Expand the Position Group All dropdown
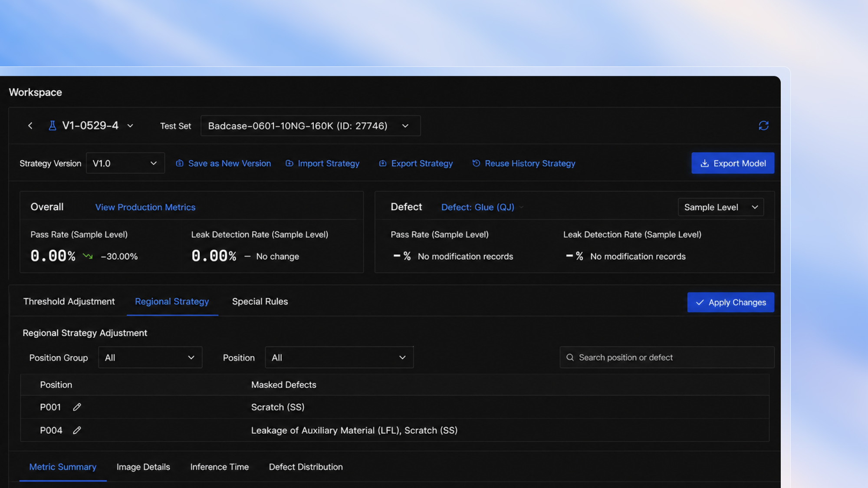This screenshot has height=488, width=868. (x=150, y=358)
